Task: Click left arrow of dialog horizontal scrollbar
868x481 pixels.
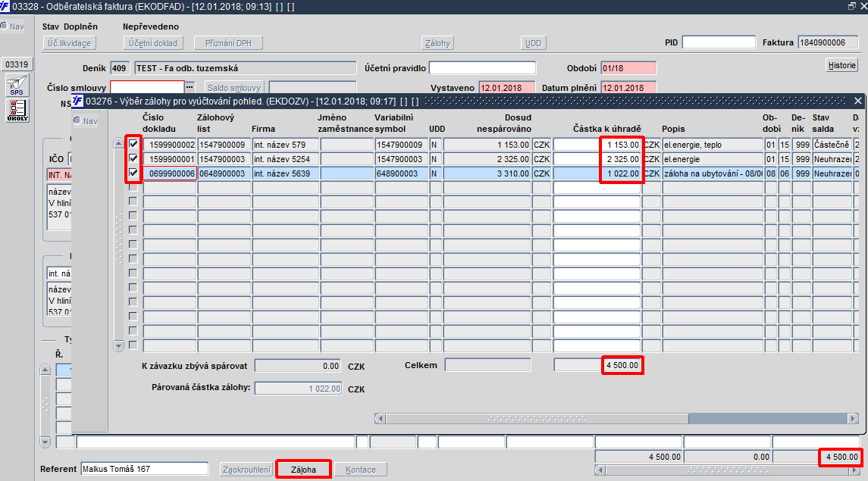Action: click(380, 419)
